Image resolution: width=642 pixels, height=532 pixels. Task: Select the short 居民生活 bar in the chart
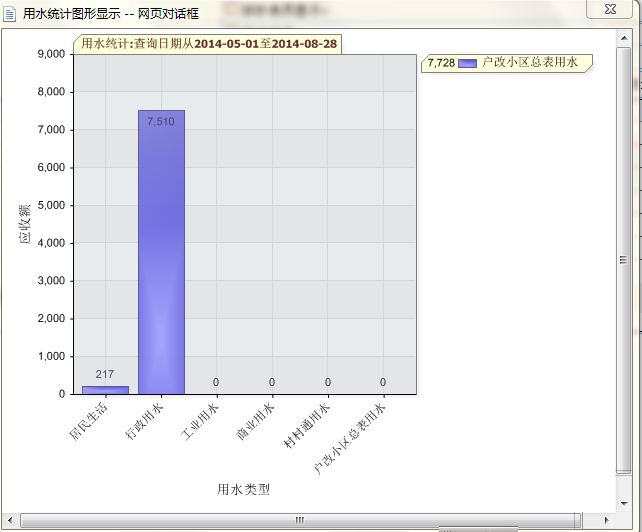click(105, 389)
